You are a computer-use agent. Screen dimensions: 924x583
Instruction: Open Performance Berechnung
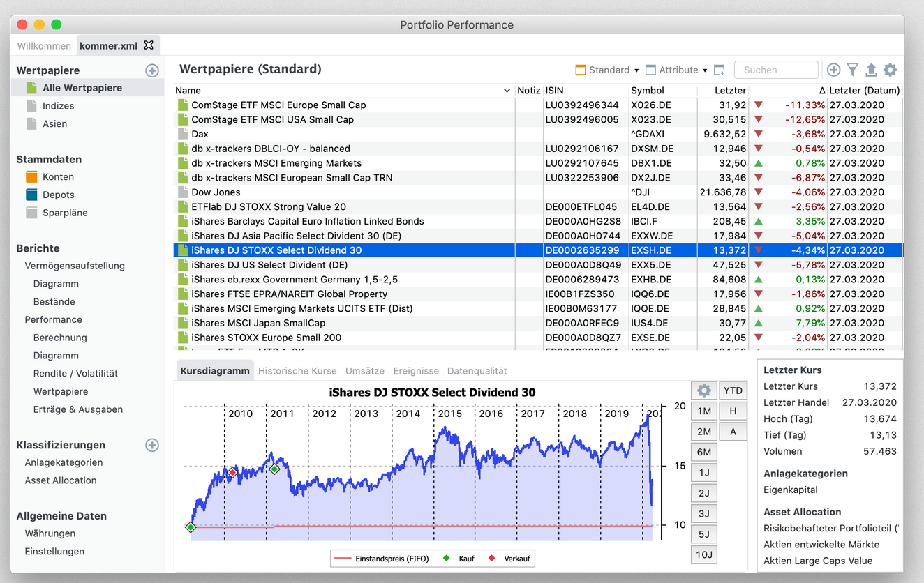[60, 338]
